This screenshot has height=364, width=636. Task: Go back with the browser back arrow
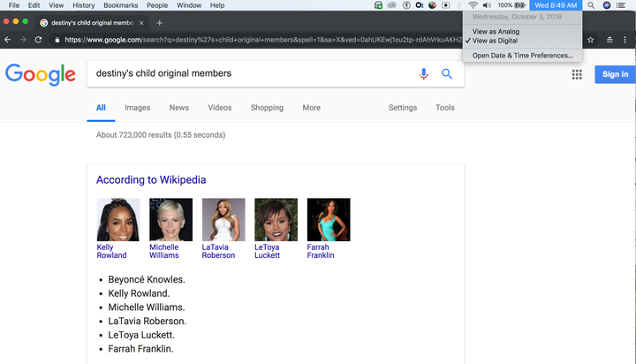coord(7,40)
